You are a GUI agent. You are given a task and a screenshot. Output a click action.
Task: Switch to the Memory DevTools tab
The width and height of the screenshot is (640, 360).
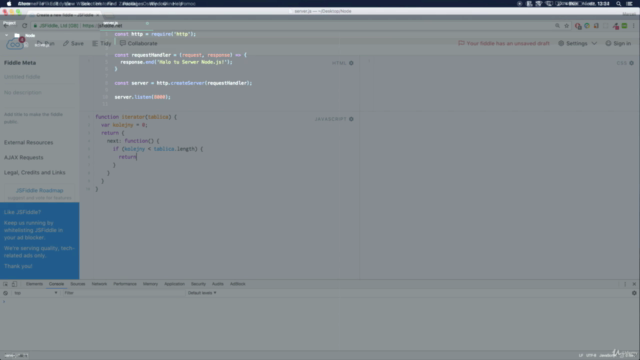(150, 284)
